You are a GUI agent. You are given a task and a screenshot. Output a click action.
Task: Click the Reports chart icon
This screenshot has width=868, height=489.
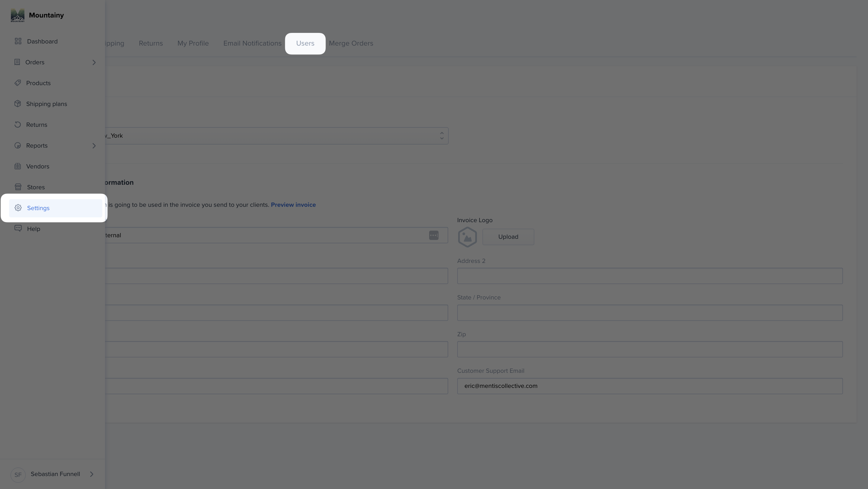tap(18, 145)
